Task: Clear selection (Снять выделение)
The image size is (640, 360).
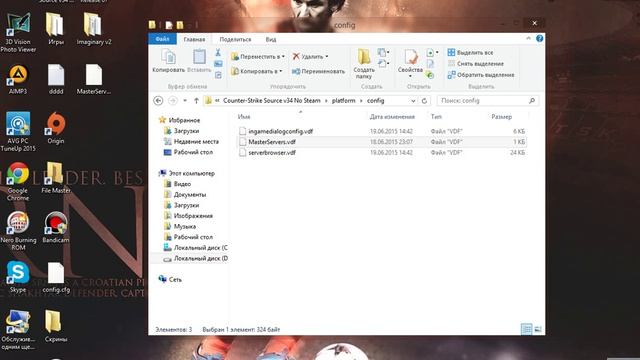Action: click(x=476, y=64)
